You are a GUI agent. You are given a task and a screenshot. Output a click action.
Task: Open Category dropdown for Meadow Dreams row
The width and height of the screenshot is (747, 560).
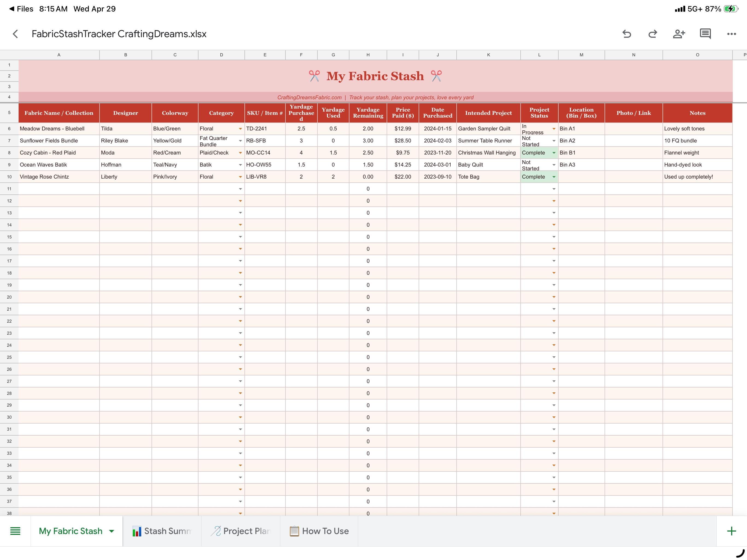pos(240,129)
